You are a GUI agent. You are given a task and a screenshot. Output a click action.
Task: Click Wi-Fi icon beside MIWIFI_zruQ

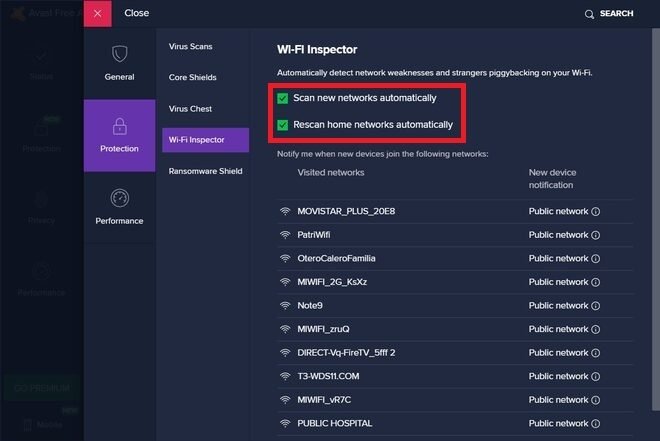coord(285,329)
